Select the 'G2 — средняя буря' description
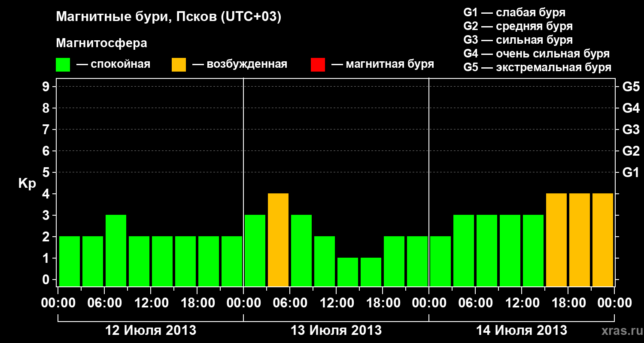 [x=518, y=26]
